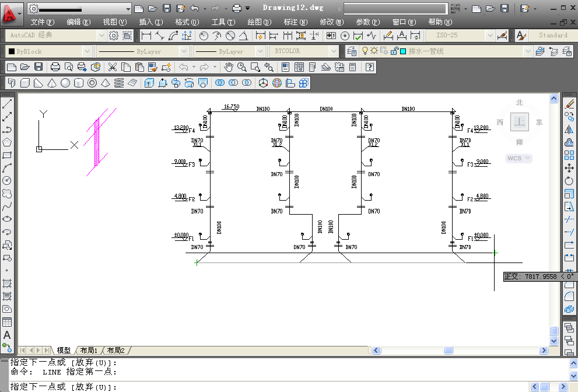Image resolution: width=578 pixels, height=392 pixels.
Task: Select the Polygon draw tool
Action: point(7,142)
